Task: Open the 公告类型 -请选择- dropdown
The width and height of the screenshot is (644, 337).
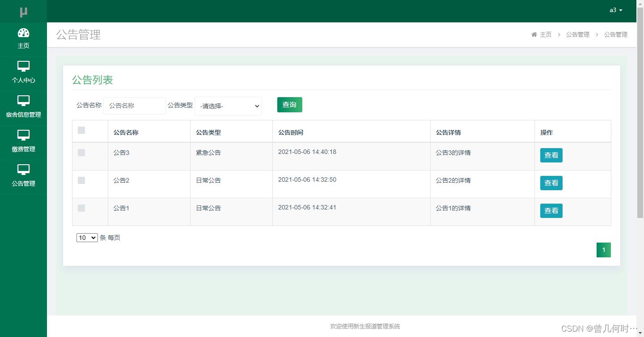Action: pyautogui.click(x=228, y=106)
